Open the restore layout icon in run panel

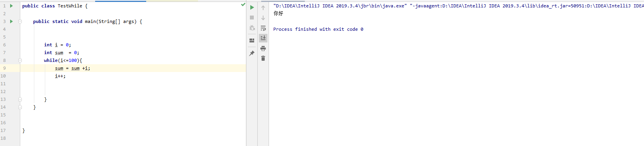pos(252,40)
